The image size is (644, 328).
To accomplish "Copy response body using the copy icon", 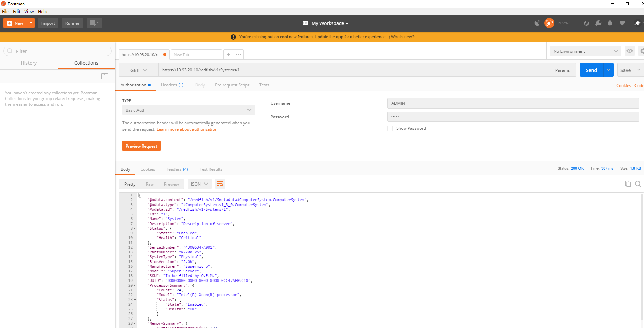I will point(628,184).
